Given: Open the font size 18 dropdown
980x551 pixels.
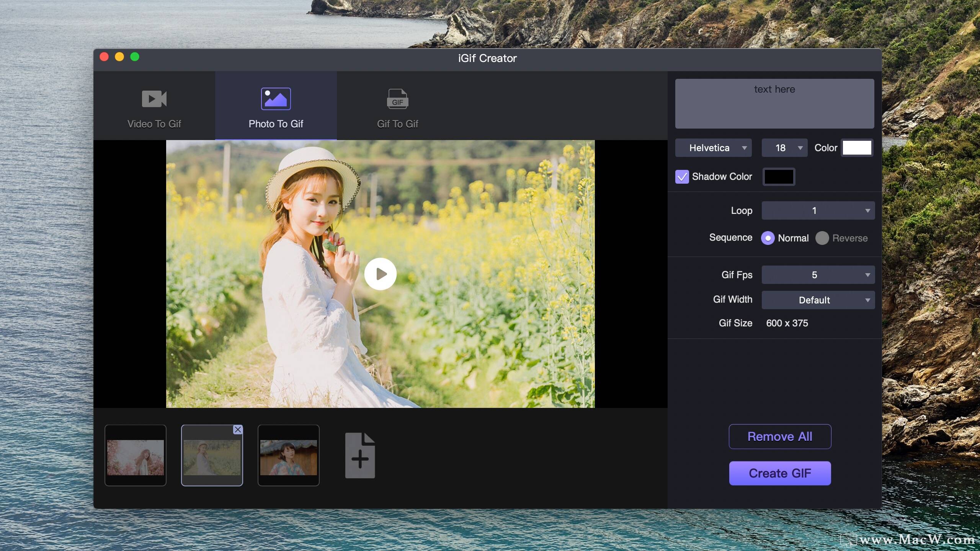Looking at the screenshot, I should 784,148.
